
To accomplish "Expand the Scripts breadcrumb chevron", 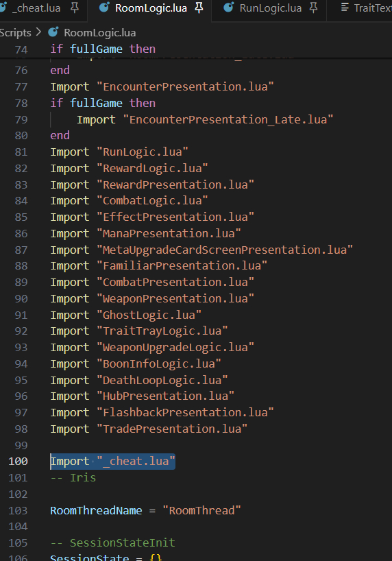I will tap(38, 32).
